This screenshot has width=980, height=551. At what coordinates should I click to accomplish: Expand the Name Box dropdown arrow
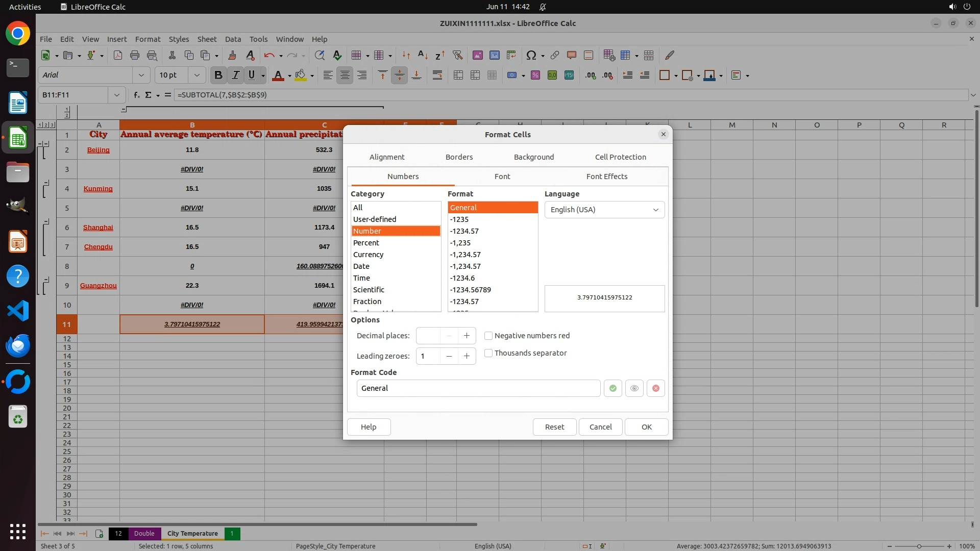(116, 95)
